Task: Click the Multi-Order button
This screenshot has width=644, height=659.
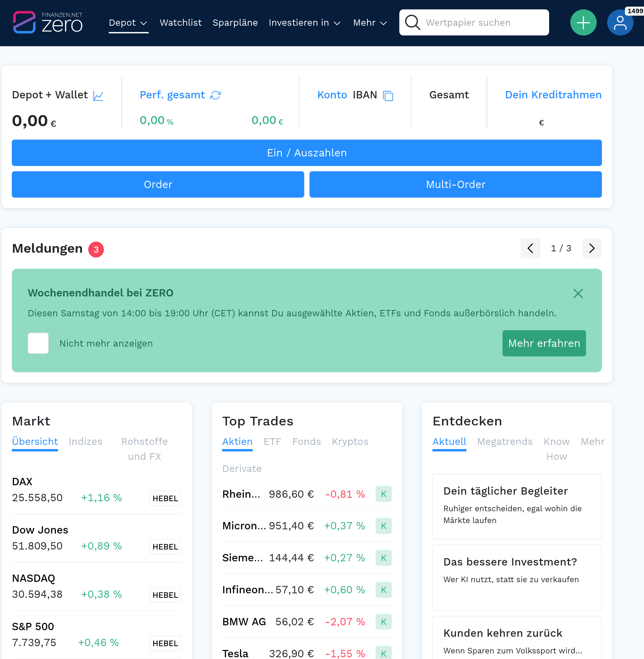Action: point(456,185)
